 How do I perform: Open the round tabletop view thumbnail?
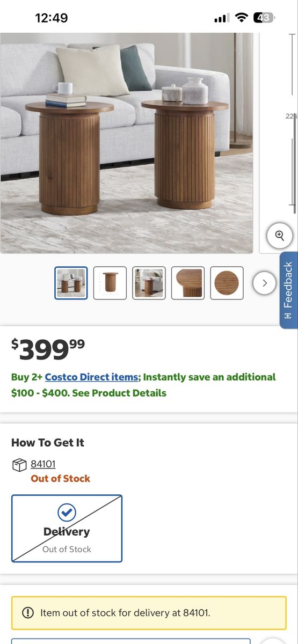point(227,283)
